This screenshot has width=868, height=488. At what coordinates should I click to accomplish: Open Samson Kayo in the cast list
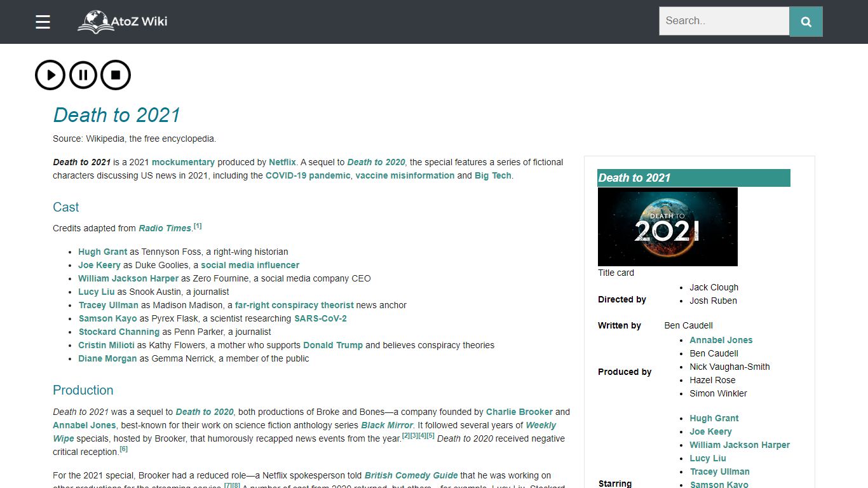click(x=107, y=318)
